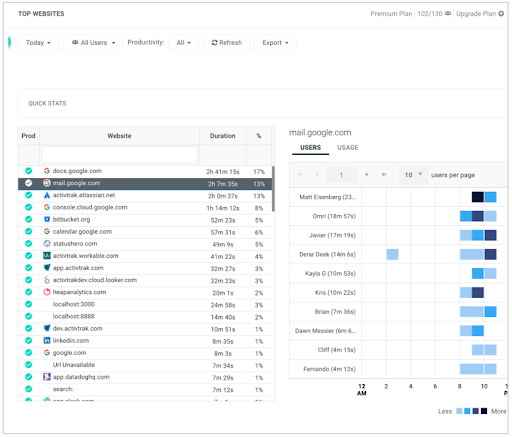This screenshot has height=437, width=512.
Task: Toggle productivity status for Url Unavailable
Action: click(x=29, y=365)
